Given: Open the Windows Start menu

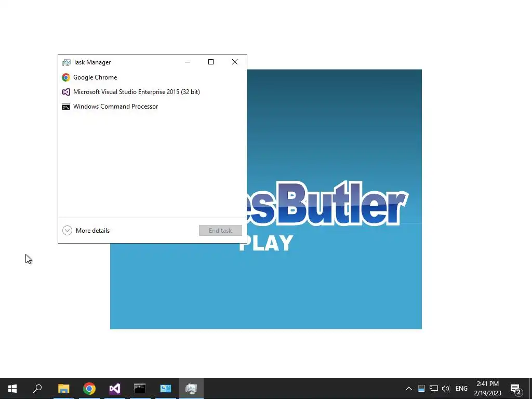Looking at the screenshot, I should tap(12, 389).
